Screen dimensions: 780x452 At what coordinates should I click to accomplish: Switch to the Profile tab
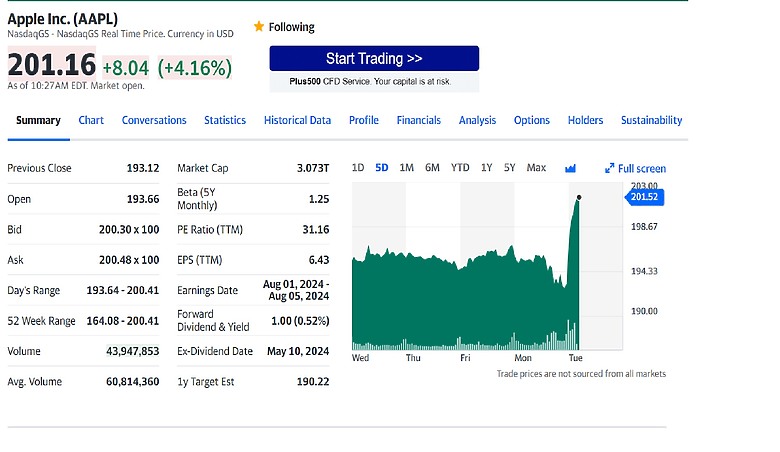pos(364,120)
